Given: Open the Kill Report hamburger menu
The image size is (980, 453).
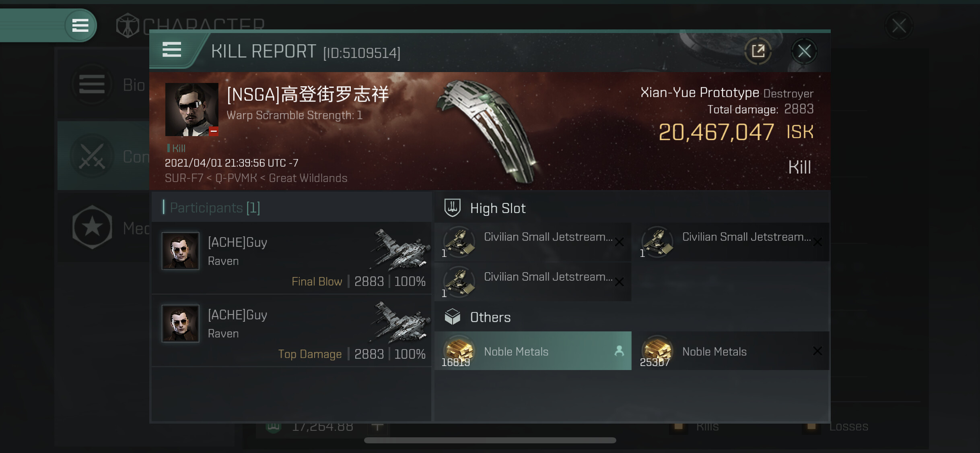Looking at the screenshot, I should click(x=172, y=50).
